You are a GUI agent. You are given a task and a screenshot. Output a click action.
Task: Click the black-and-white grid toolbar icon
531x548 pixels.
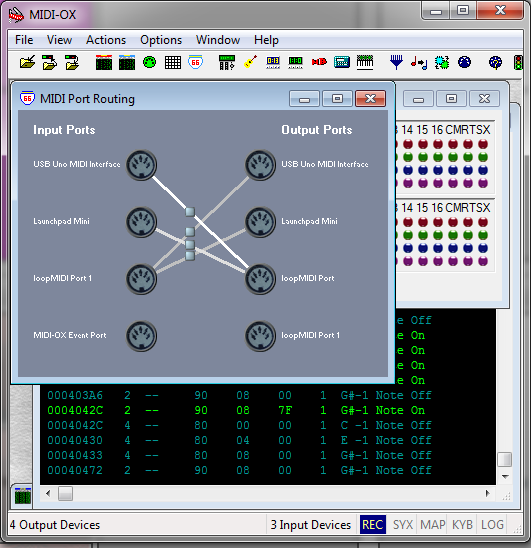click(x=173, y=63)
